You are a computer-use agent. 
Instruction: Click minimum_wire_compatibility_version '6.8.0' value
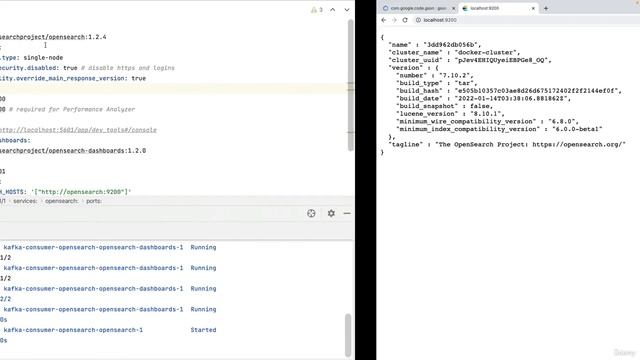coord(562,122)
